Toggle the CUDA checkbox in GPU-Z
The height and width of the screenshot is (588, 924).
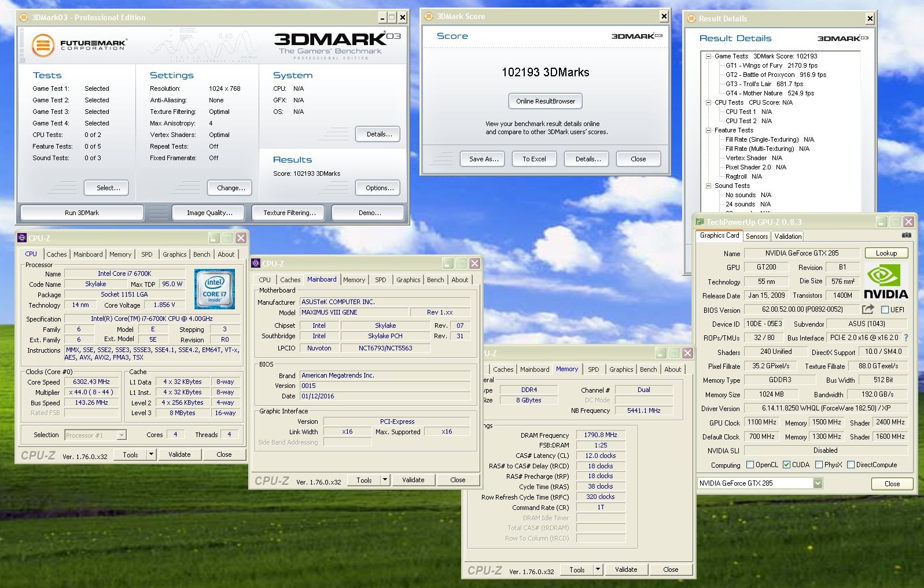[786, 464]
